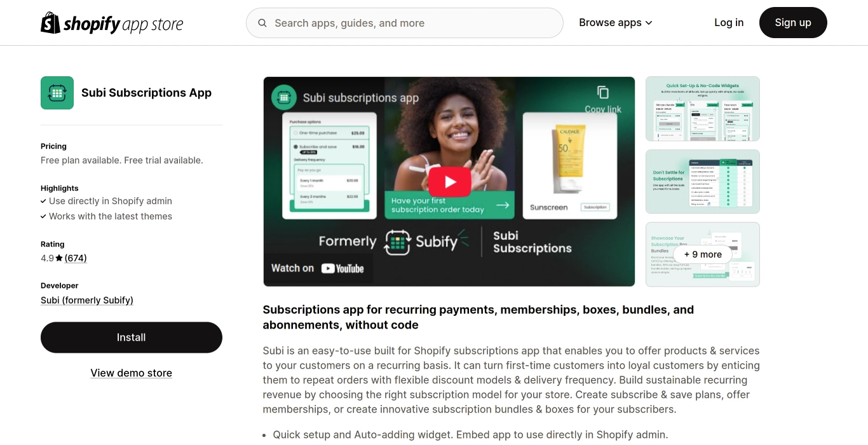This screenshot has width=868, height=445.
Task: Open the View demo store link
Action: [x=132, y=373]
